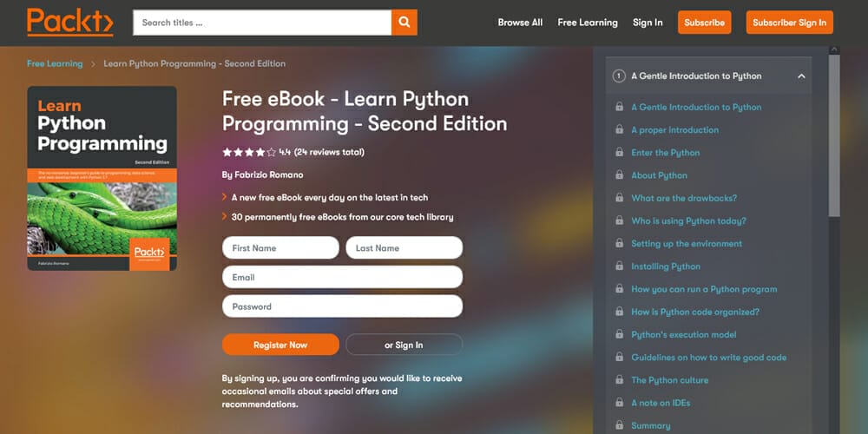Focus the First Name field

coord(280,248)
